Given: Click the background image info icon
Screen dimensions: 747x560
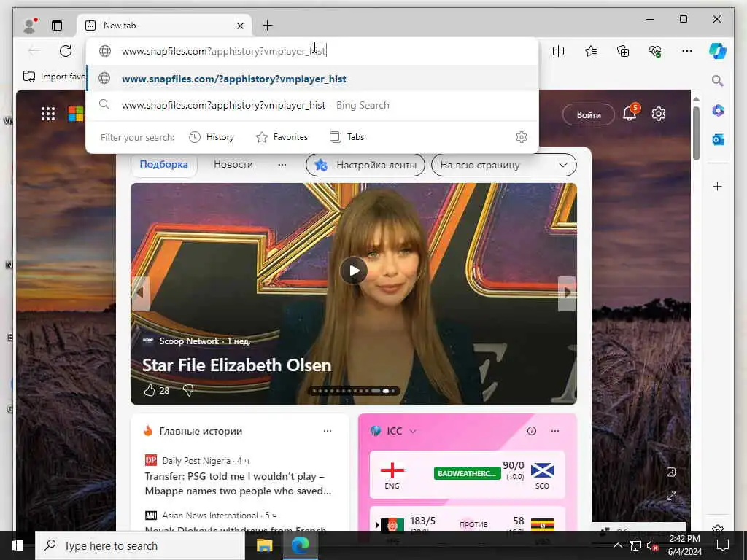Looking at the screenshot, I should coord(671,472).
